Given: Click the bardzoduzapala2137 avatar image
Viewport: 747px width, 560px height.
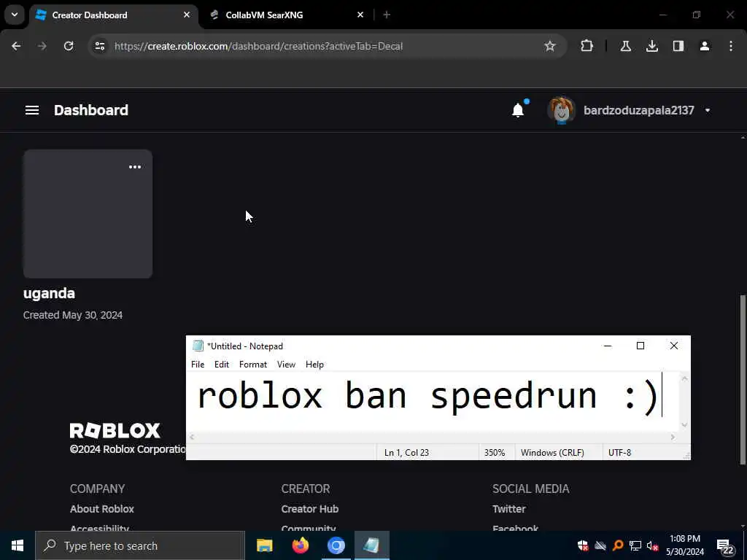Looking at the screenshot, I should coord(561,111).
